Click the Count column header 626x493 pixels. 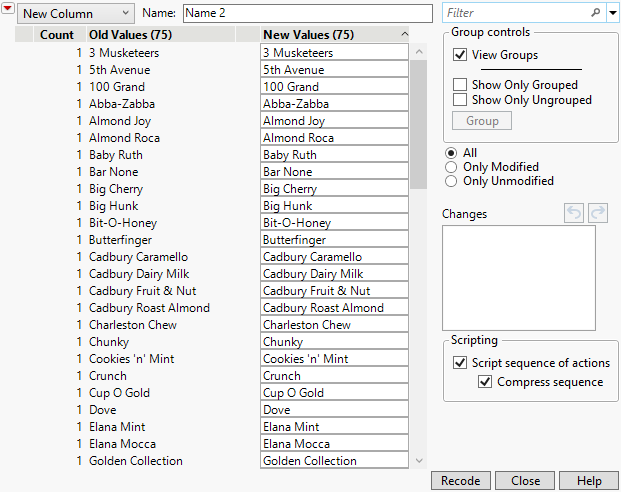[x=57, y=35]
